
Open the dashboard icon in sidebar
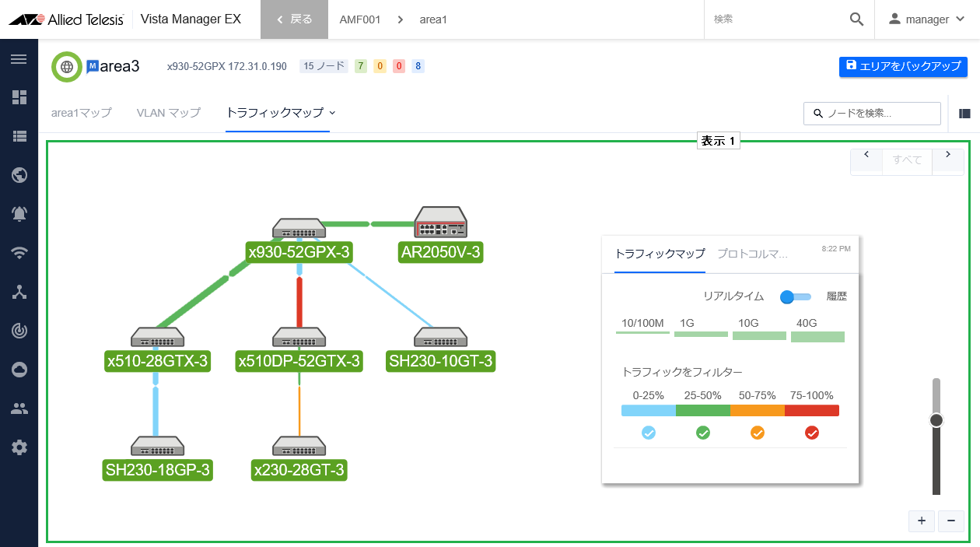(x=19, y=97)
